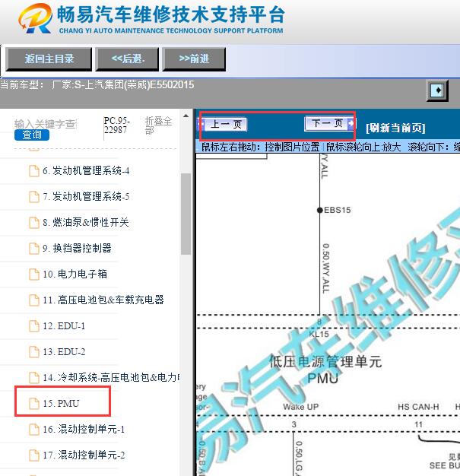Click 当前车型 vehicle model text
The width and height of the screenshot is (460, 476).
(97, 84)
